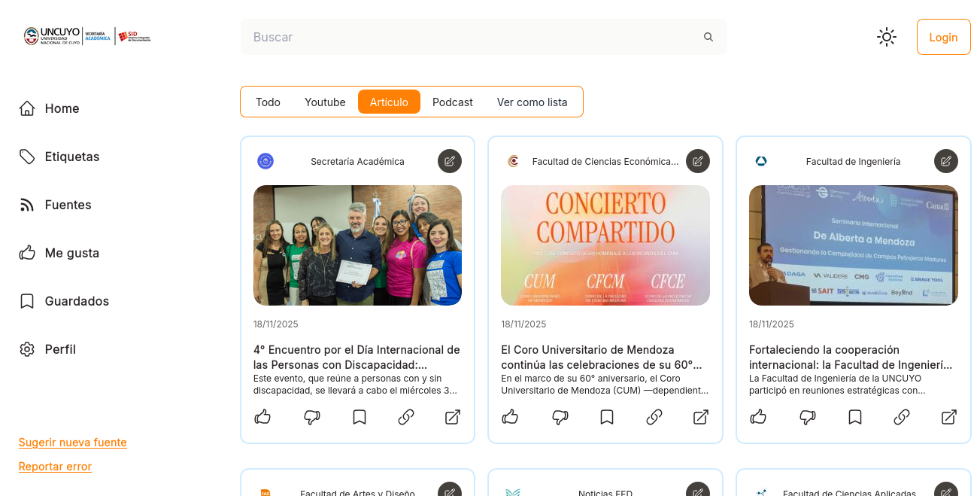
Task: Click edit icon on Secretaría Académica card
Action: pyautogui.click(x=450, y=161)
